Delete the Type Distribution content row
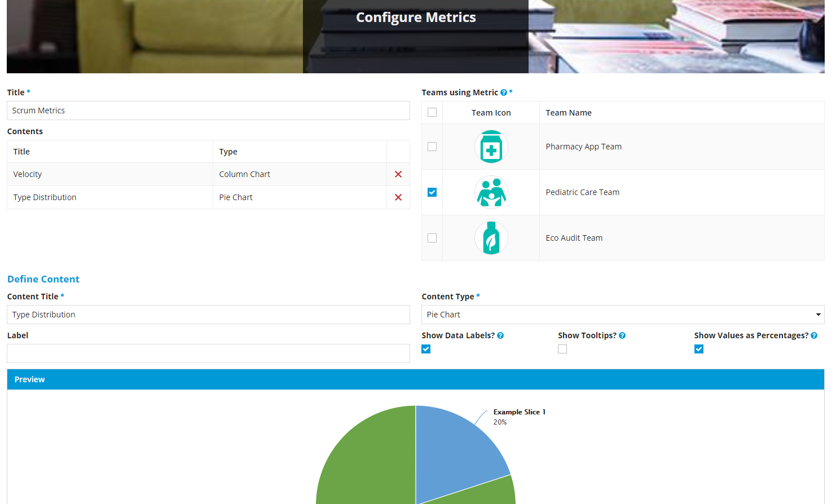This screenshot has height=504, width=836. pos(398,197)
